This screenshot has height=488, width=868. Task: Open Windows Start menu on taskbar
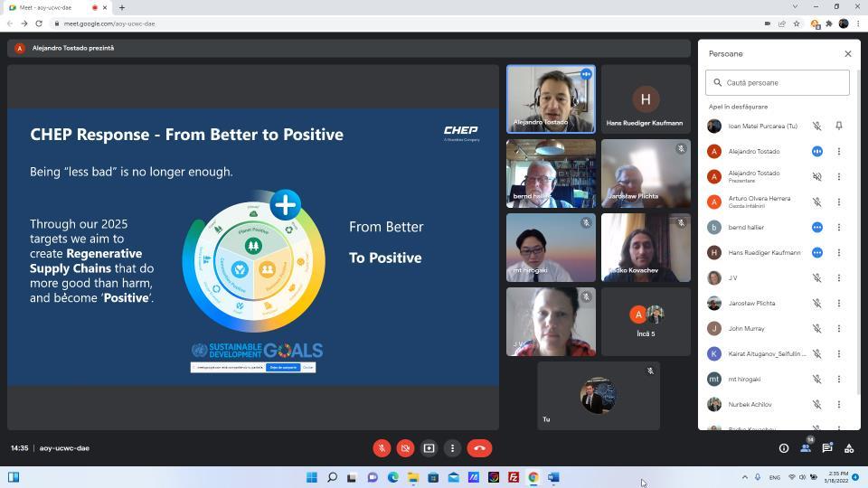pos(312,477)
